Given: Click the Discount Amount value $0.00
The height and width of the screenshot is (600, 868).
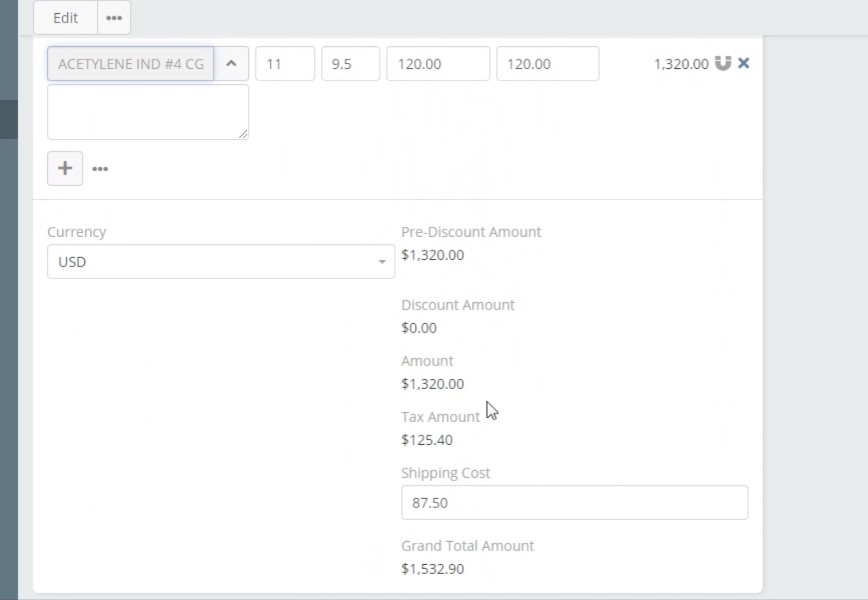Looking at the screenshot, I should [x=419, y=328].
